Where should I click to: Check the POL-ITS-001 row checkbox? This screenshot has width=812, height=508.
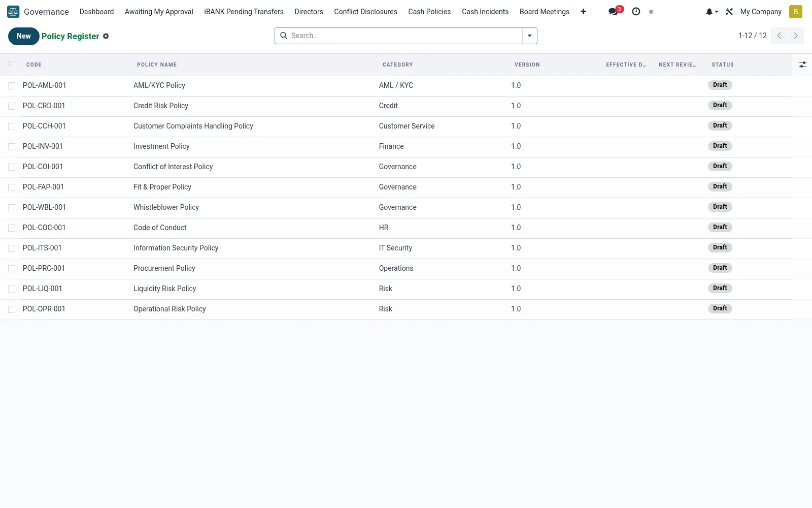point(12,248)
